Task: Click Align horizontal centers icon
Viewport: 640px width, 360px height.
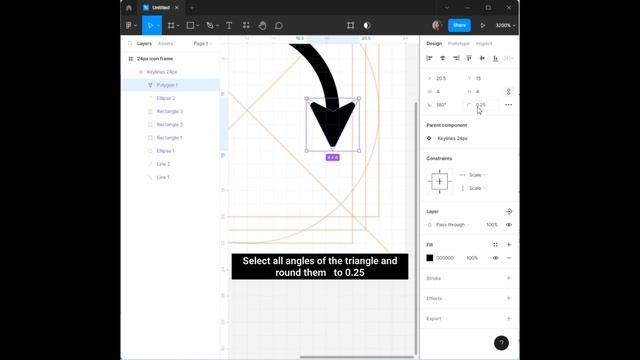Action: point(442,58)
